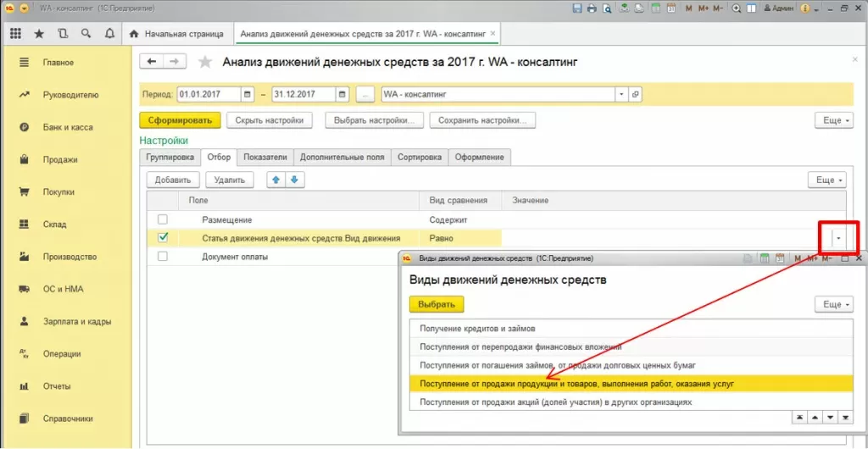
Task: Select Поступления от перепродажи финансовых вложений row
Action: click(631, 347)
